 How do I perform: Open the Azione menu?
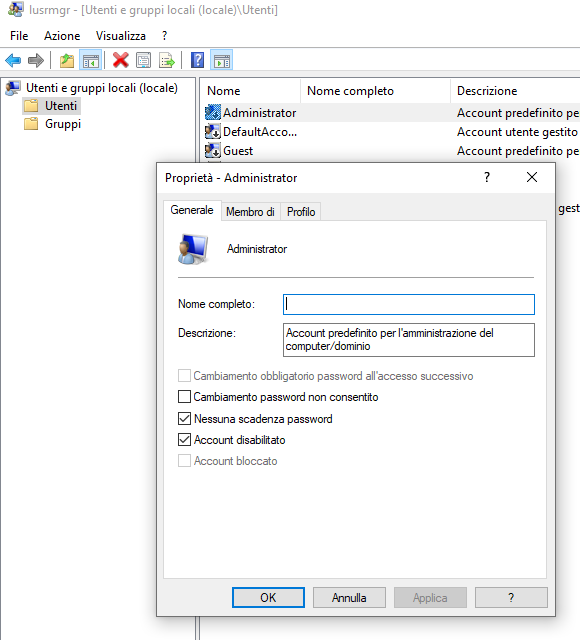62,36
